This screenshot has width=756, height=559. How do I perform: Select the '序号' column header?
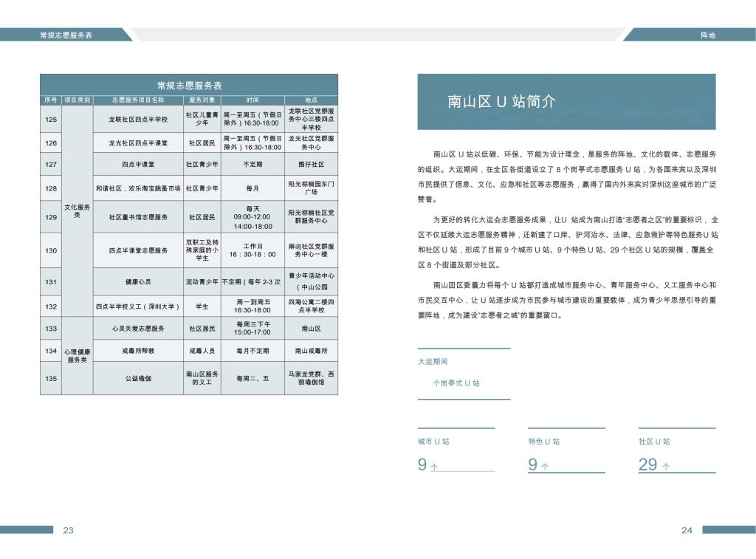tap(51, 100)
